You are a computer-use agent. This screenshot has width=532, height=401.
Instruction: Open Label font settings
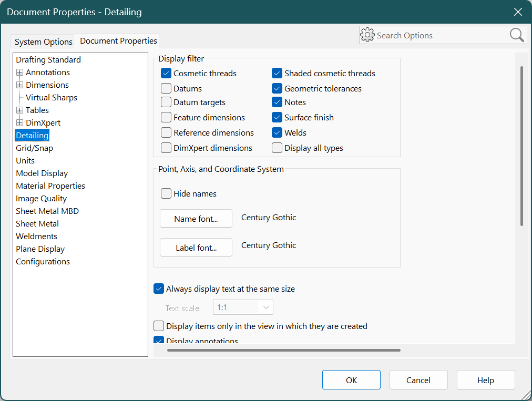point(196,248)
